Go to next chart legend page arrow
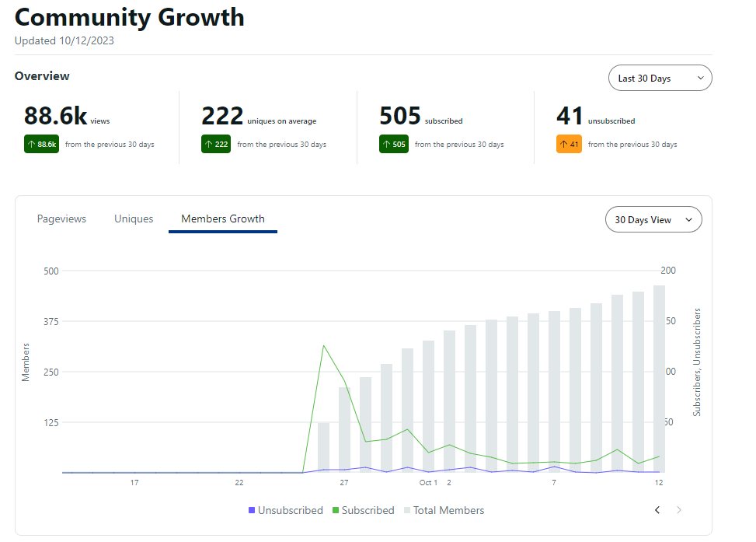Screen dimensions: 756x542 click(x=679, y=509)
